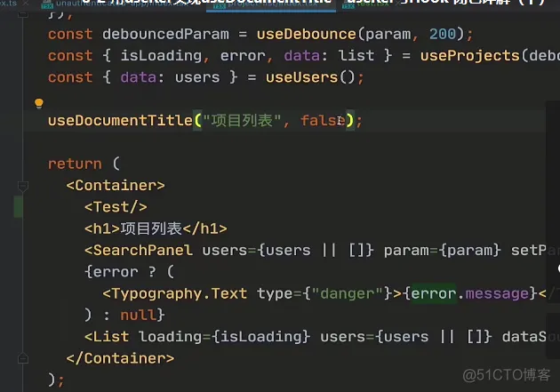Click the opening <Container> tag
This screenshot has height=392, width=560.
click(x=116, y=186)
